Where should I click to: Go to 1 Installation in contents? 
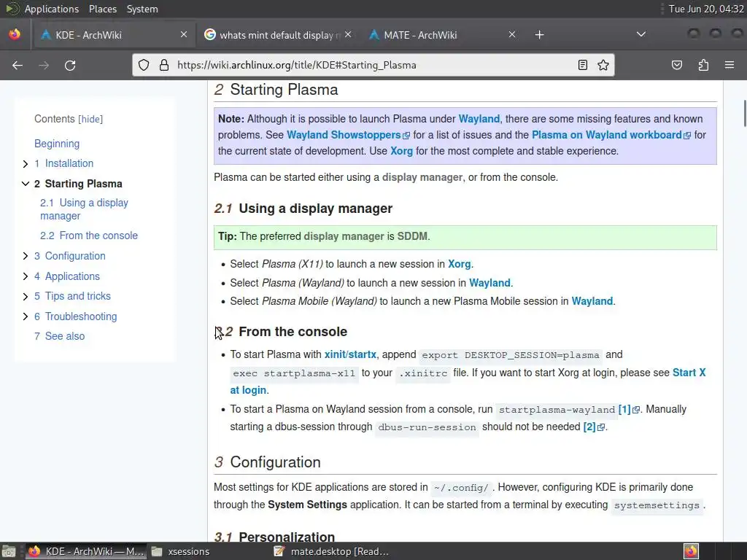64,163
